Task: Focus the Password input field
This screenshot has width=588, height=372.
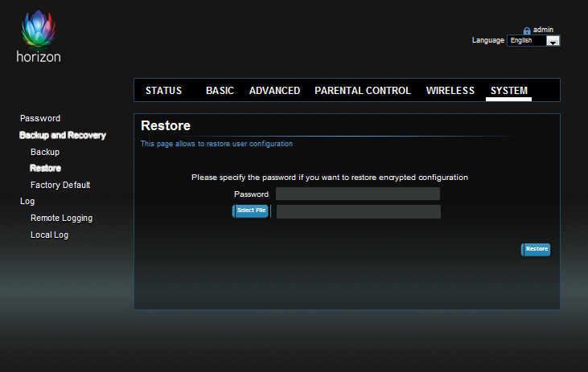Action: pos(358,194)
